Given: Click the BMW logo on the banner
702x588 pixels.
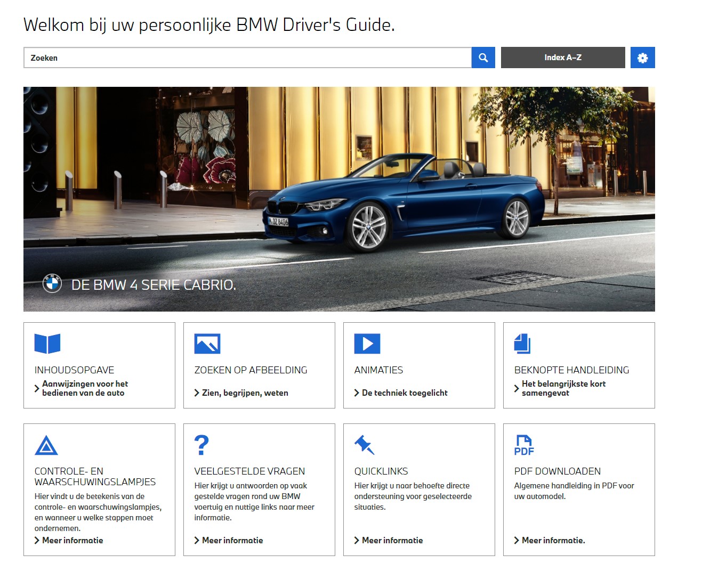Looking at the screenshot, I should coord(52,283).
